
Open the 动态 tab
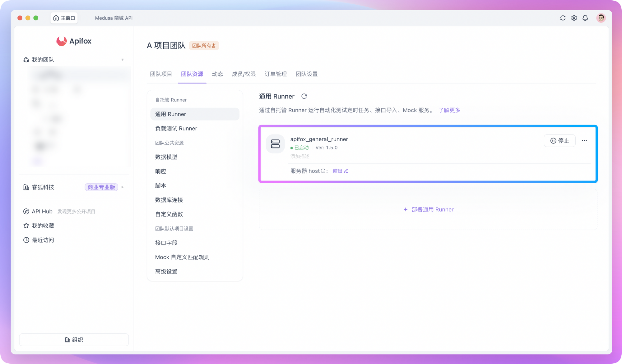coord(218,74)
